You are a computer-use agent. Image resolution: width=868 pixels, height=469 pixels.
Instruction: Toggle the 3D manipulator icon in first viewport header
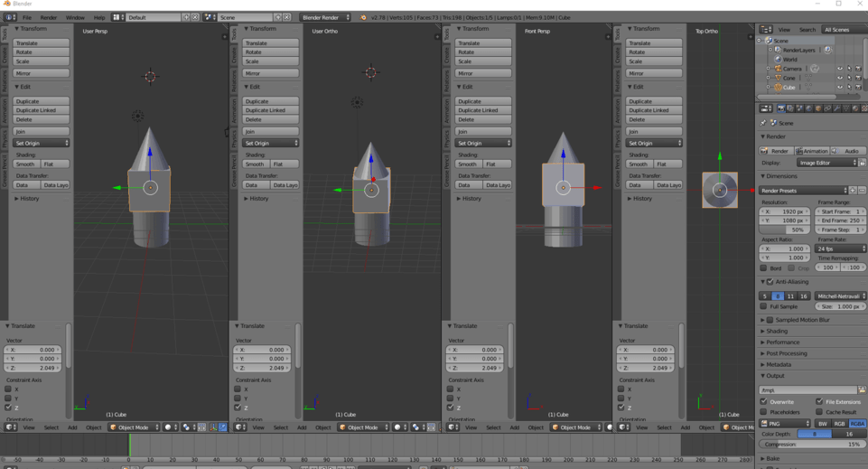pyautogui.click(x=214, y=427)
